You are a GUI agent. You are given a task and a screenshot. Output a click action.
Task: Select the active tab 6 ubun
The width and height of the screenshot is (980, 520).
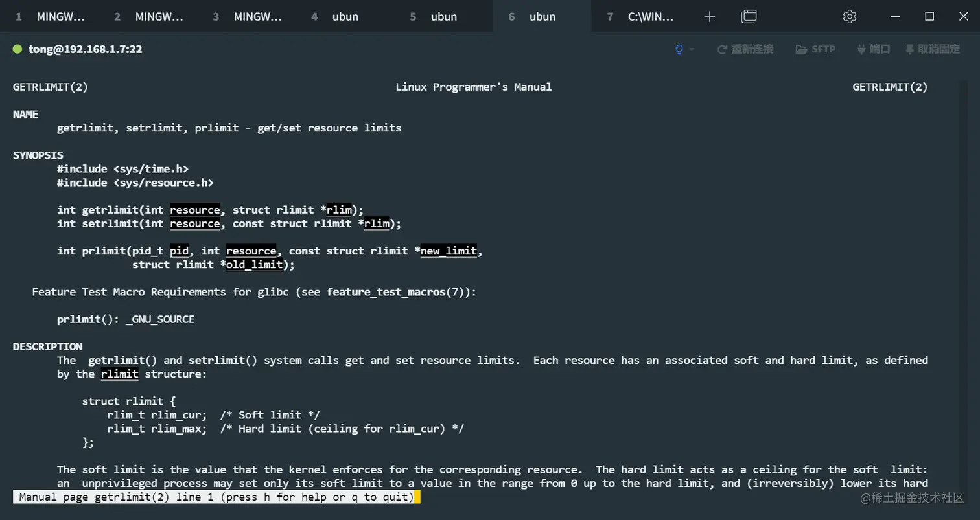coord(542,16)
